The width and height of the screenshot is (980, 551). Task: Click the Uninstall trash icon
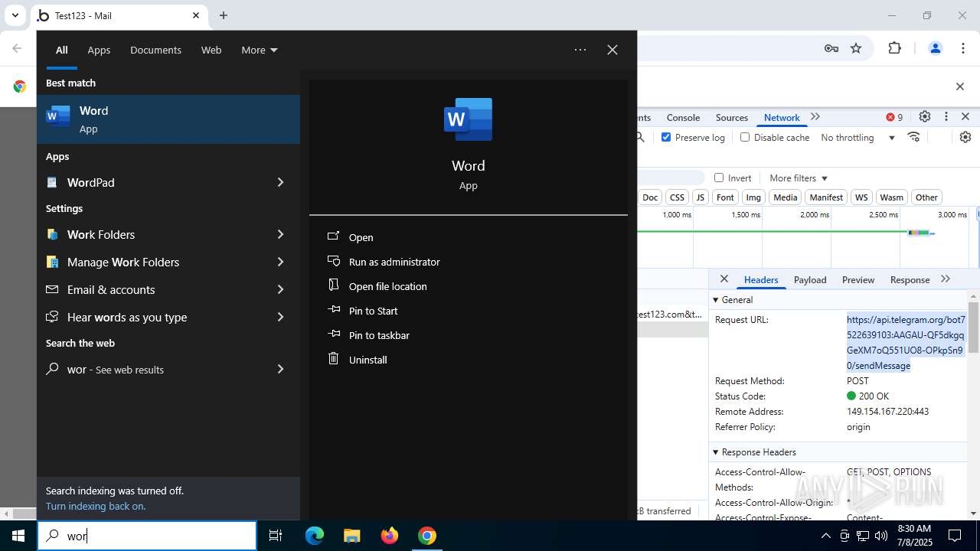click(x=333, y=358)
